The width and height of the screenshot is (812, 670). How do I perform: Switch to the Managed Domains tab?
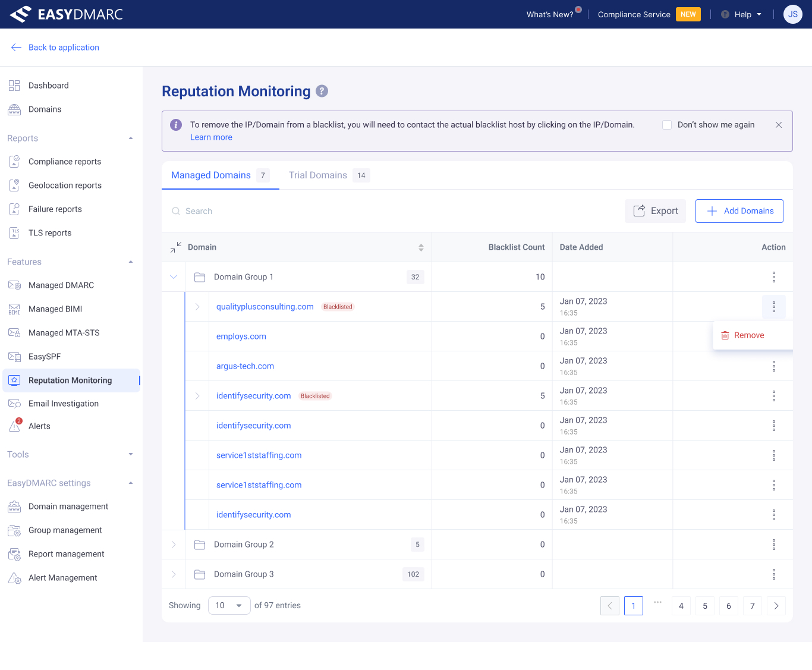tap(221, 175)
